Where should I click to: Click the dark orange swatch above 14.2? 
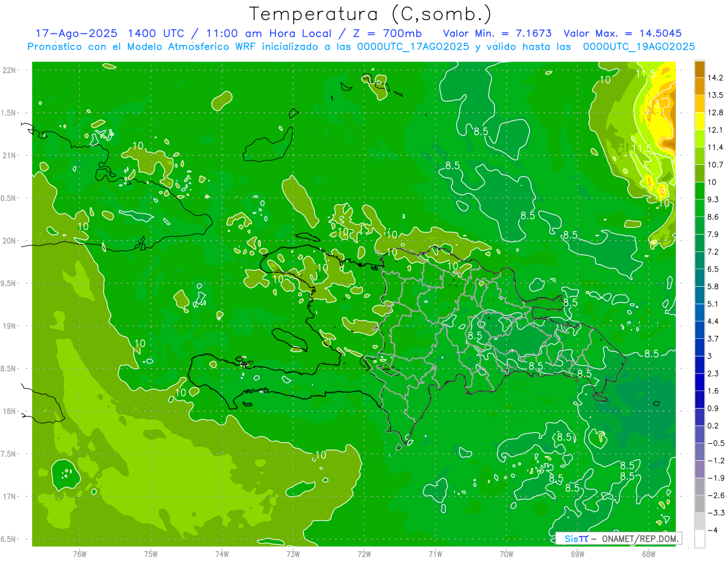click(699, 69)
